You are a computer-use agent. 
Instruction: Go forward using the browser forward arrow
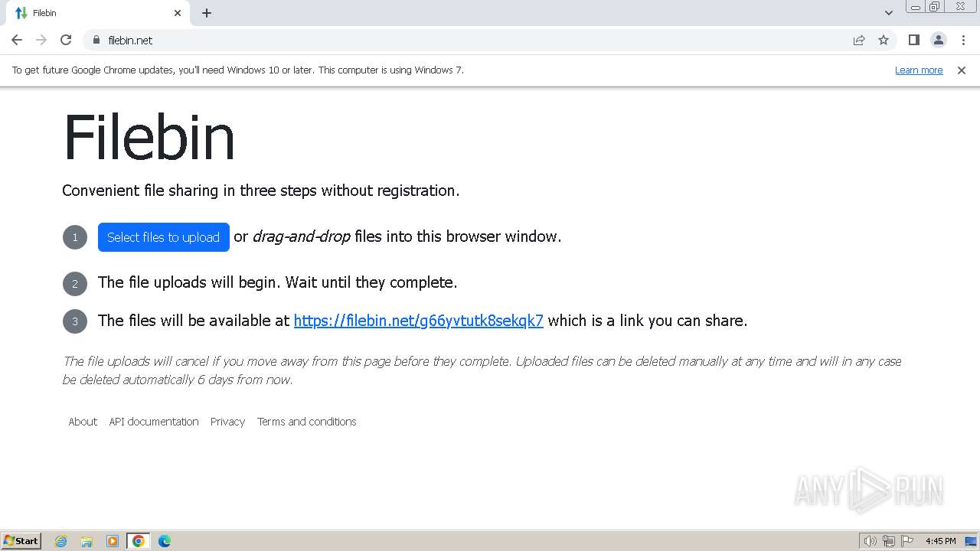[41, 40]
